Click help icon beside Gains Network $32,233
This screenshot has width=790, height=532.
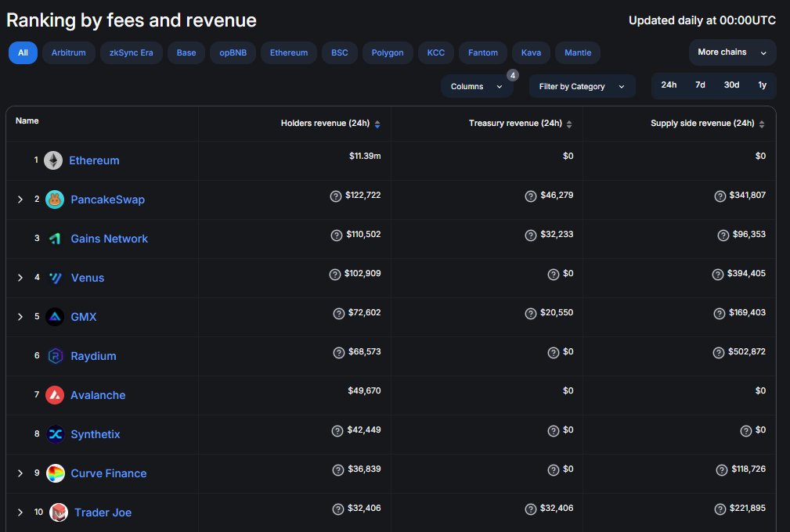click(x=531, y=235)
